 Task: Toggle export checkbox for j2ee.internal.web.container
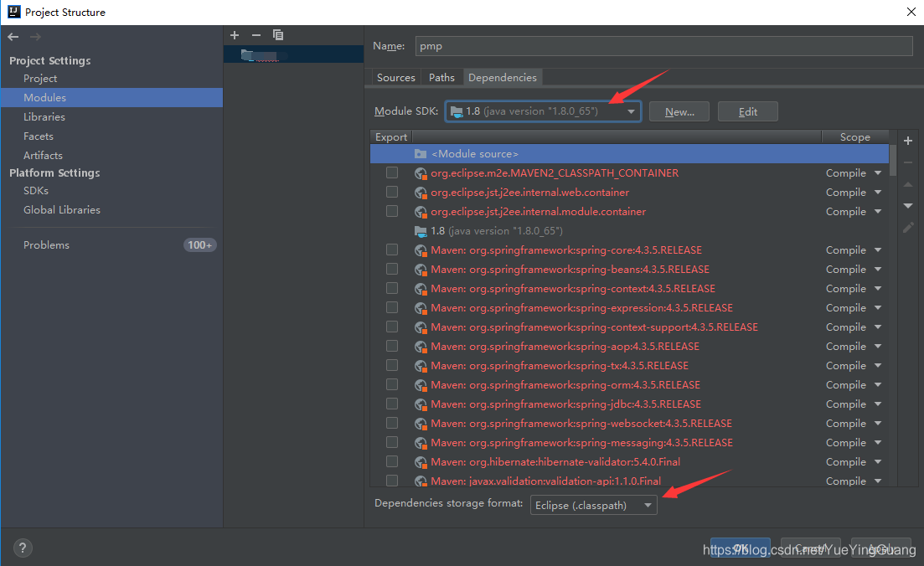pyautogui.click(x=392, y=192)
